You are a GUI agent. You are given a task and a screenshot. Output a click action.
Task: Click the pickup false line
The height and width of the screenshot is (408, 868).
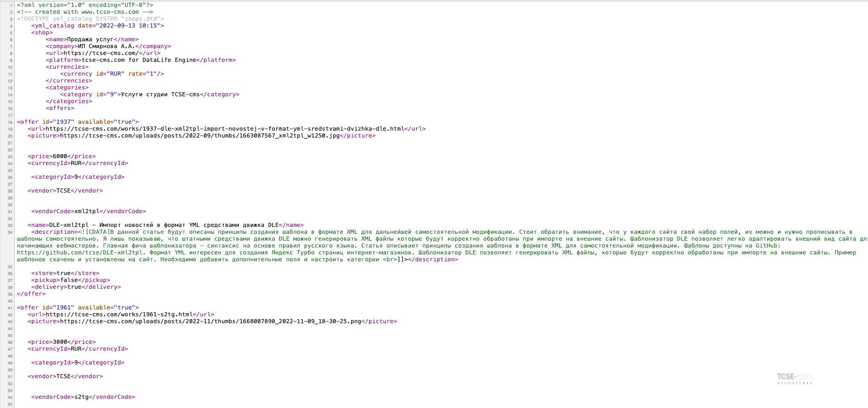pos(71,280)
